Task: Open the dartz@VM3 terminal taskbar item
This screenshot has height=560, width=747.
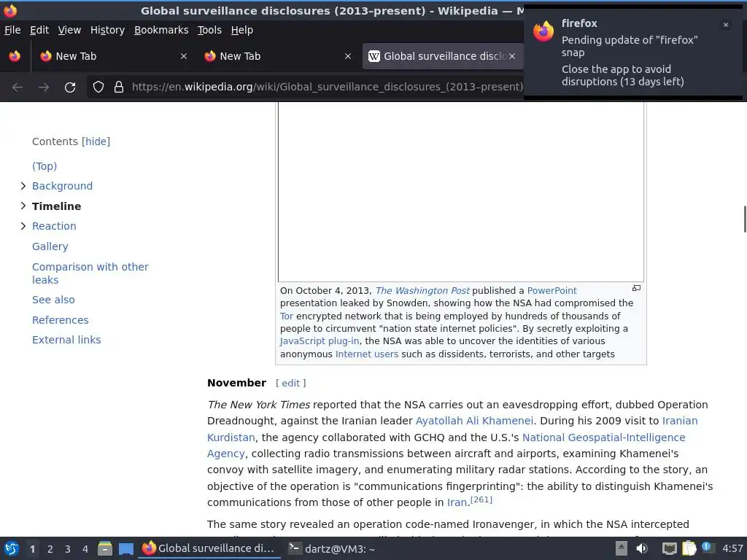Action: click(332, 549)
